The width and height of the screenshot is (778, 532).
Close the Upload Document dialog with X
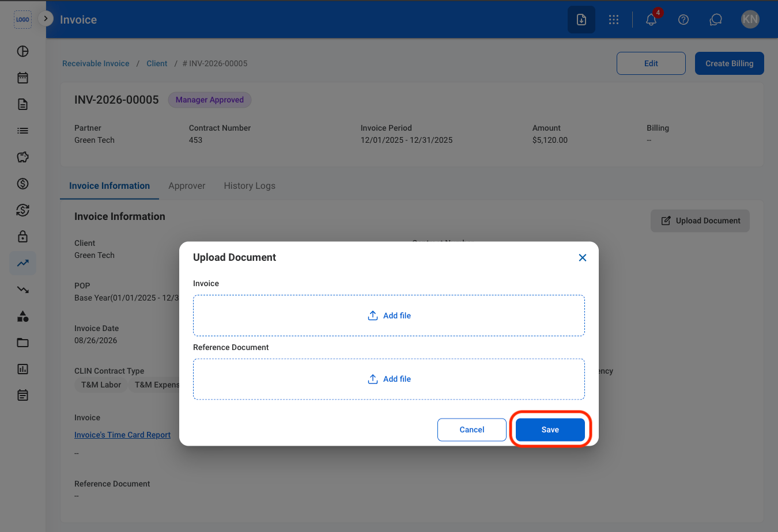(x=583, y=258)
